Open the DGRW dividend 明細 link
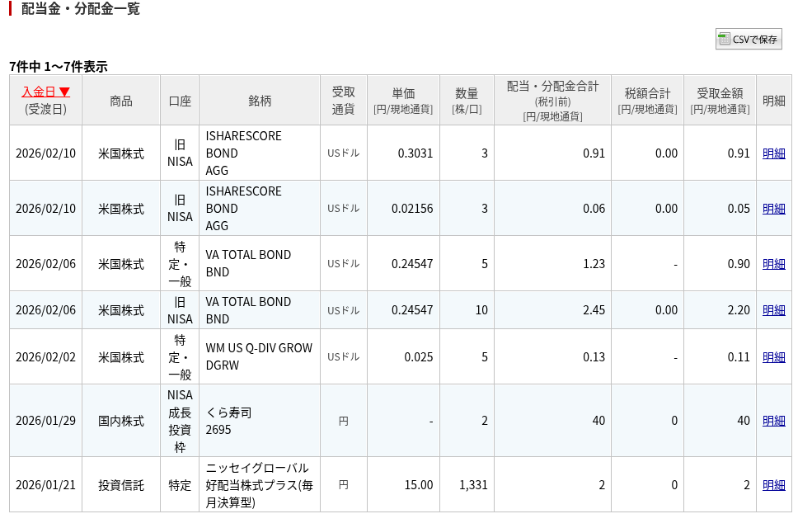Image resolution: width=812 pixels, height=528 pixels. (773, 356)
